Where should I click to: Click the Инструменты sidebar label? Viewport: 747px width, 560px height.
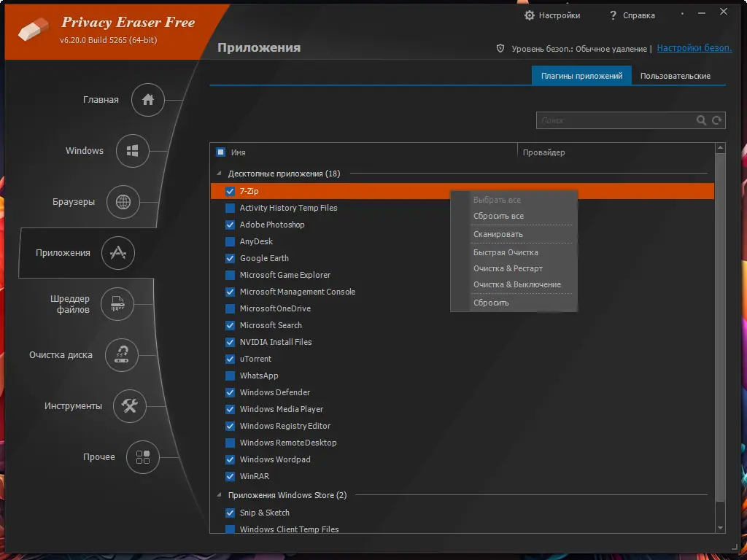tap(73, 405)
